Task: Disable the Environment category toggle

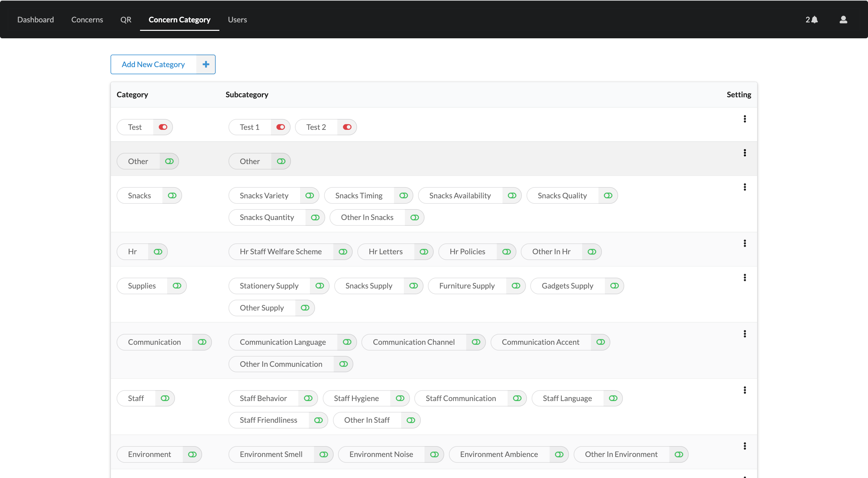Action: coord(192,455)
